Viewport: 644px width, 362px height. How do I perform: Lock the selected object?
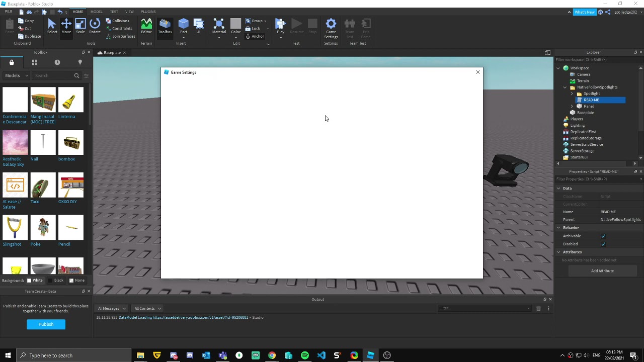tap(253, 29)
